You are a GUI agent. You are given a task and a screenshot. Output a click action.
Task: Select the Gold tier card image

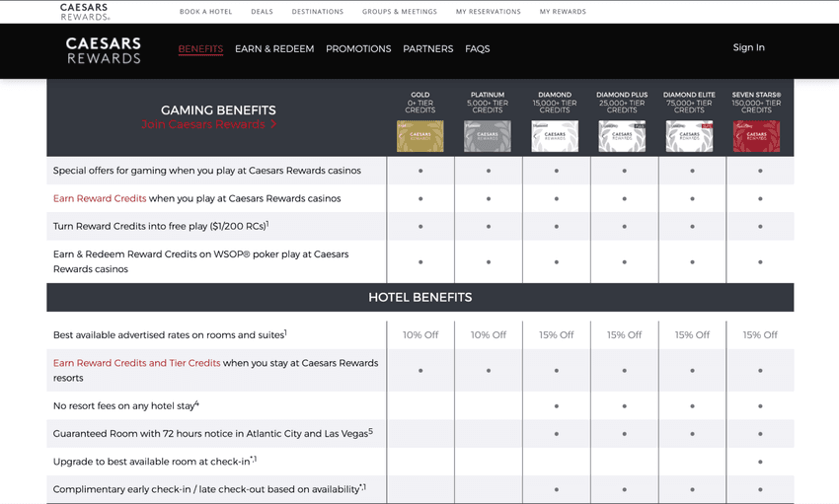420,136
